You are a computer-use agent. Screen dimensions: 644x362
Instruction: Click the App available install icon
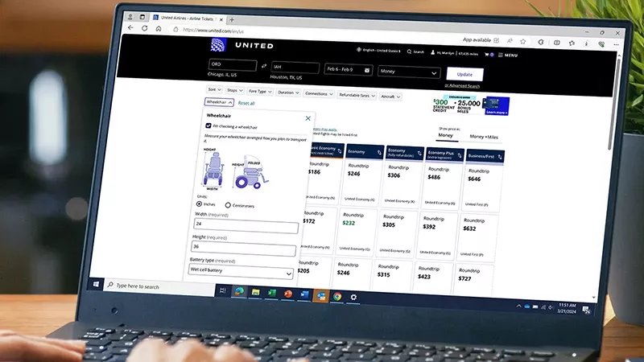(496, 41)
